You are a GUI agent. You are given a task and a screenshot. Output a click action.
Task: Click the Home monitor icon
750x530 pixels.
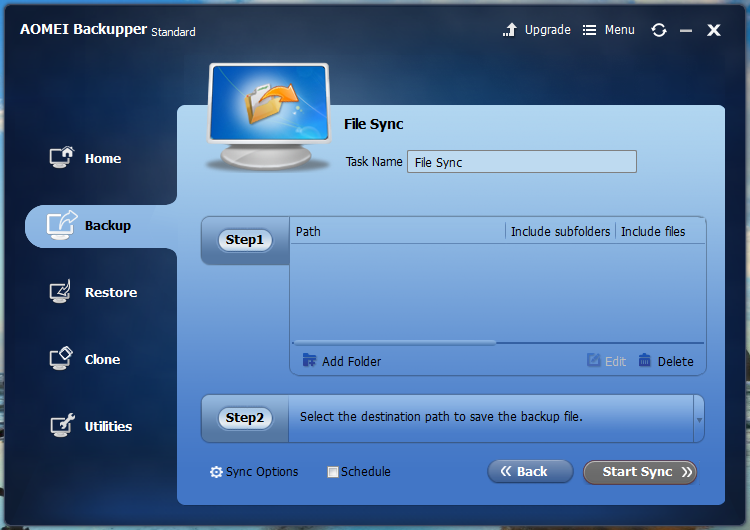[x=62, y=157]
